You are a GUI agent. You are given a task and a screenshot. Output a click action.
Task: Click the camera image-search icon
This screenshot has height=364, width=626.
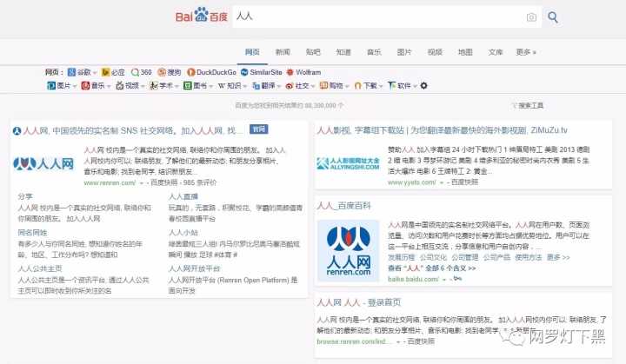[531, 17]
